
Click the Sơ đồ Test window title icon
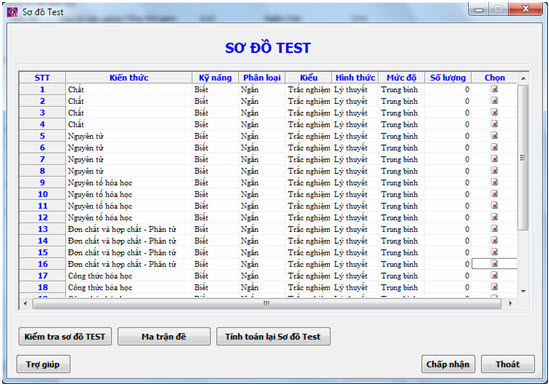(x=12, y=12)
